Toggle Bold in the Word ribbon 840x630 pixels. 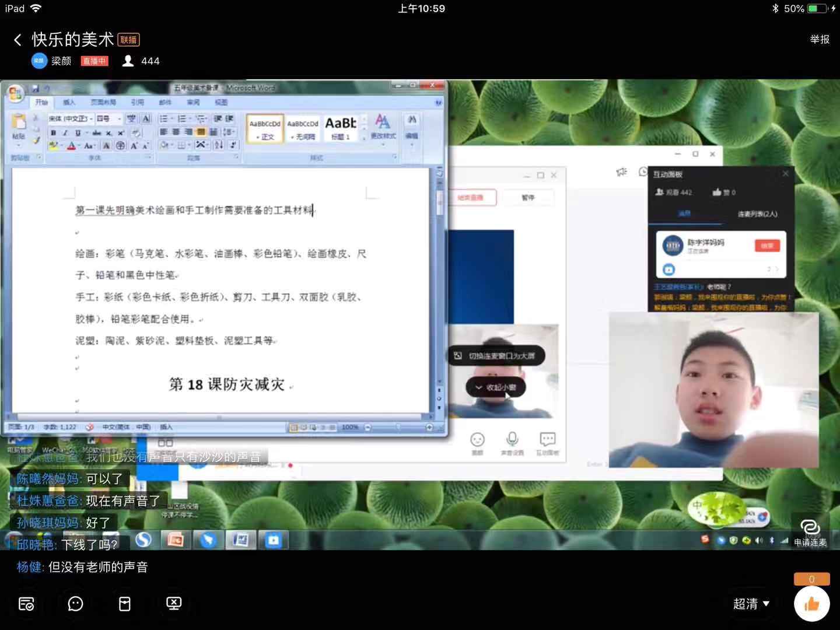pos(54,133)
